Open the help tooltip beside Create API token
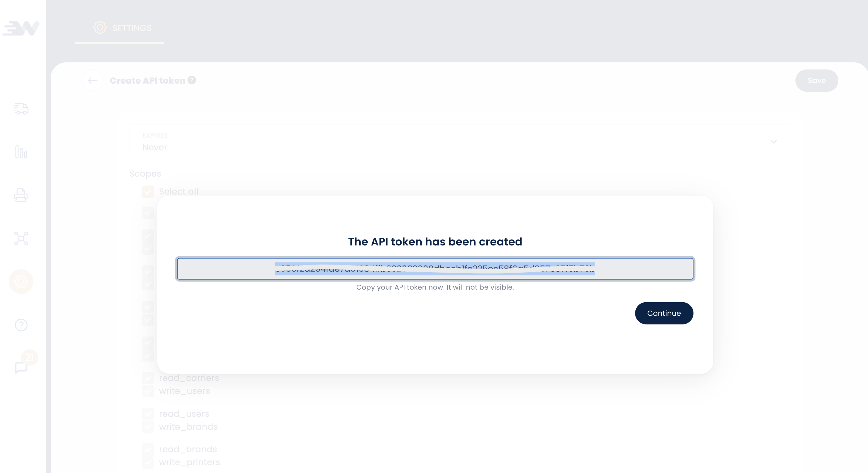This screenshot has width=868, height=473. click(x=192, y=80)
